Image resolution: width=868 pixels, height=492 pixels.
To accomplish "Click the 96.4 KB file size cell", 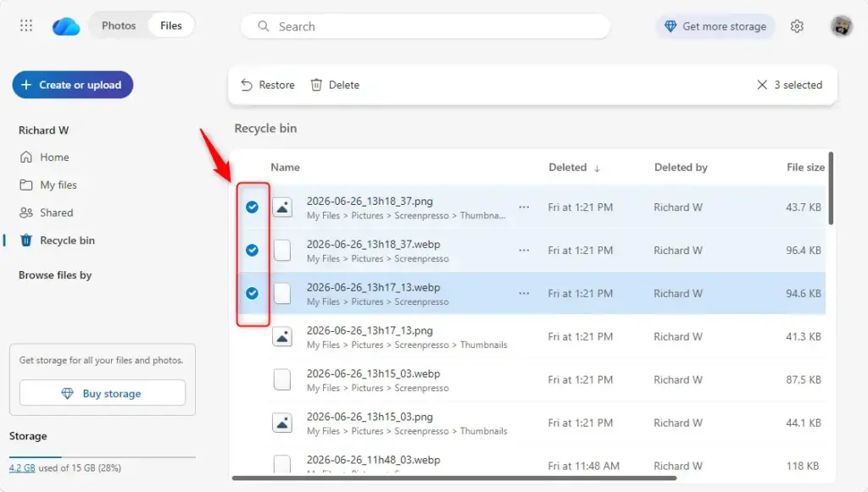I will tap(804, 251).
